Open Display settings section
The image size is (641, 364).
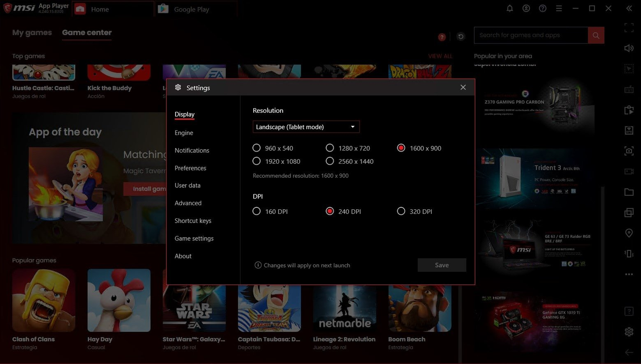click(x=184, y=114)
